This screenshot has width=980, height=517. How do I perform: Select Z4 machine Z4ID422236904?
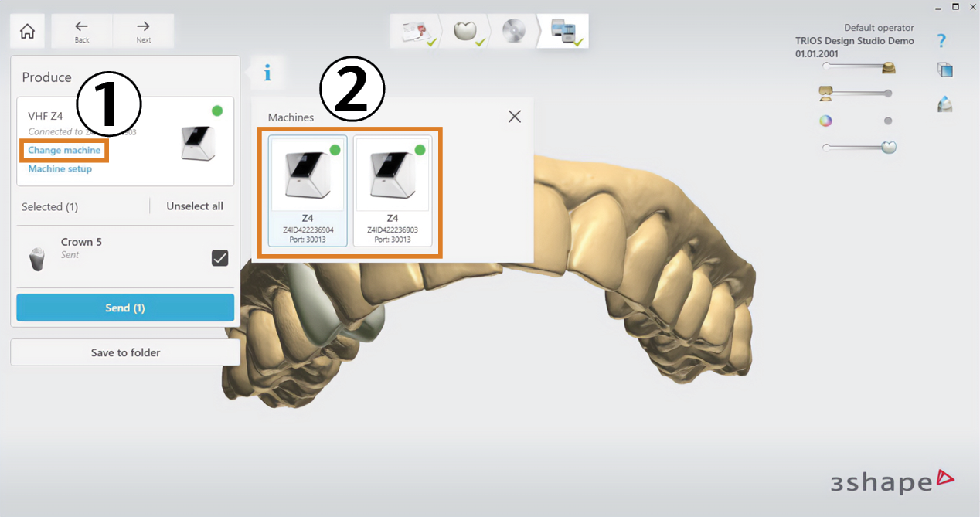coord(308,191)
